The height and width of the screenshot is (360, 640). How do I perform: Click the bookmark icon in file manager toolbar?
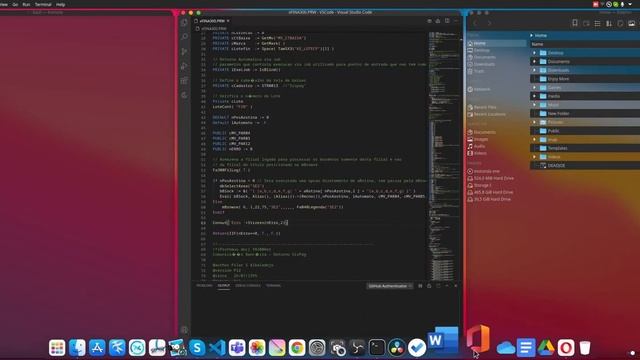click(575, 23)
